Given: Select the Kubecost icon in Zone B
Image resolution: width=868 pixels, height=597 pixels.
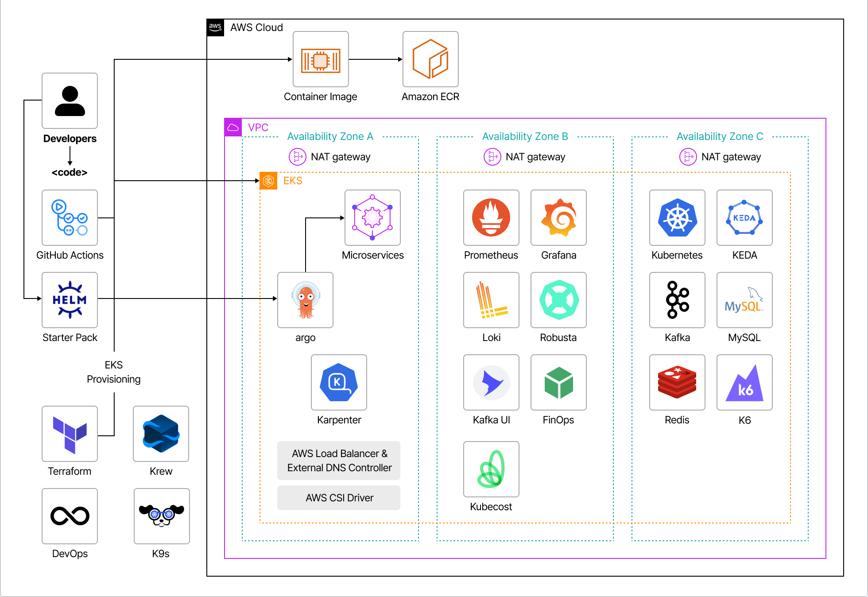Looking at the screenshot, I should (x=491, y=469).
